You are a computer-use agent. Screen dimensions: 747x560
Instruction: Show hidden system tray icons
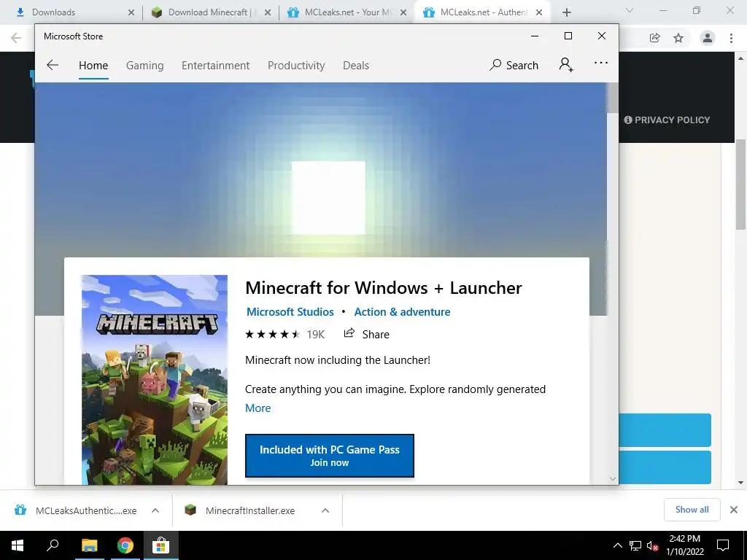coord(617,545)
